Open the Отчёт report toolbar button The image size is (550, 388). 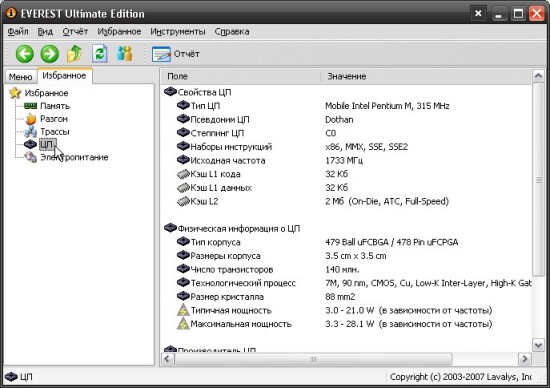175,54
